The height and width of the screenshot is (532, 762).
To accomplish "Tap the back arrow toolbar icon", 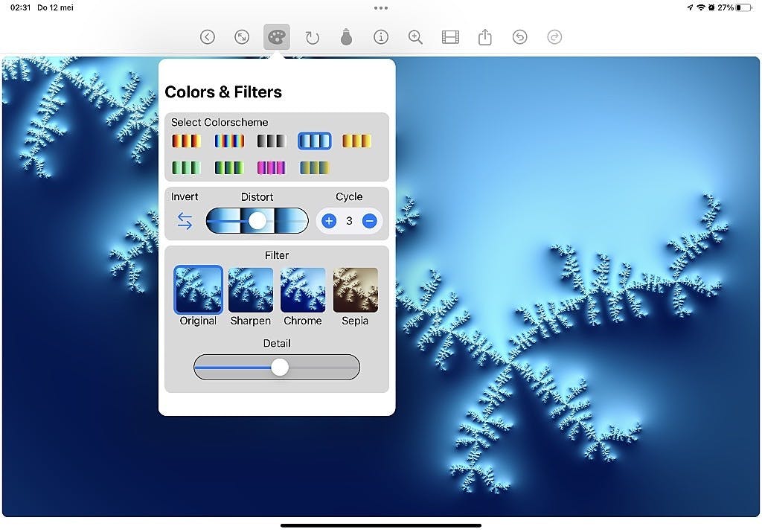I will click(208, 37).
